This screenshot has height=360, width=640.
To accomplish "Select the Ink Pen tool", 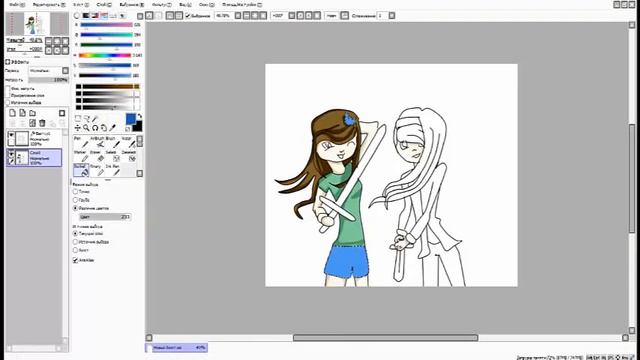I will pos(113,170).
